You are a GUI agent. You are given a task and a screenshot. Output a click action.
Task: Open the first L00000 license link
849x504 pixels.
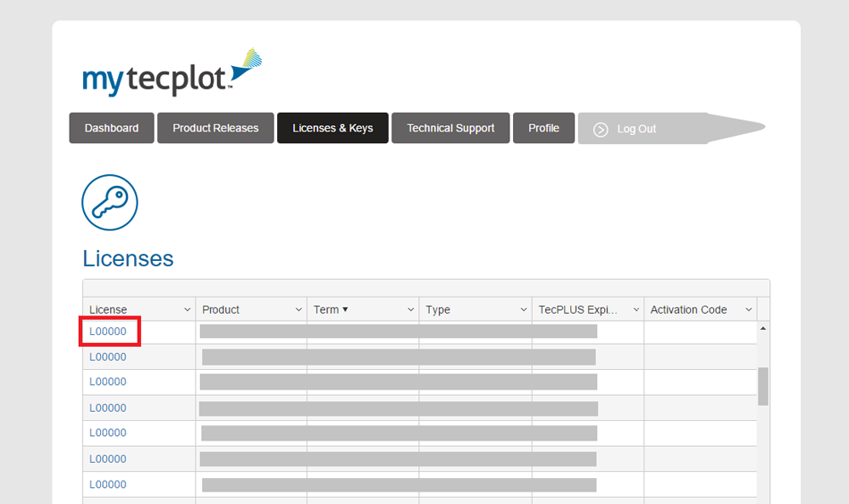(108, 332)
